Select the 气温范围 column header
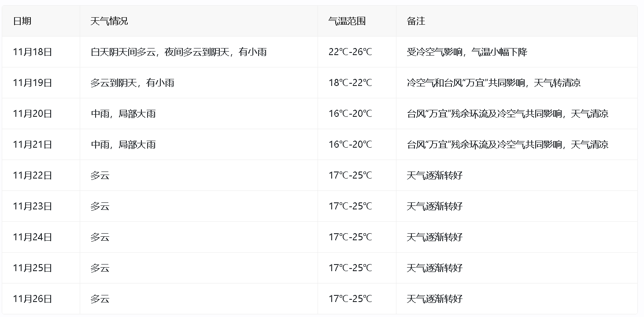Viewport: 644px width, 317px height. [347, 21]
